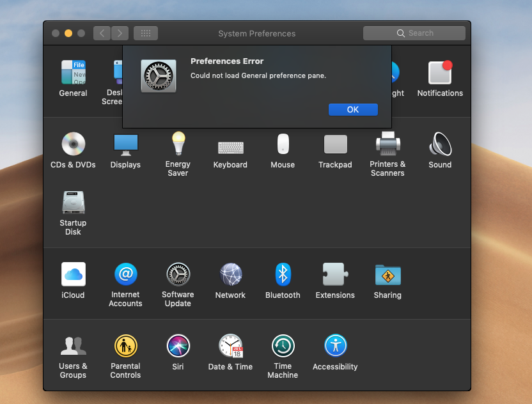Go back with the left arrow button
532x404 pixels.
pos(102,33)
